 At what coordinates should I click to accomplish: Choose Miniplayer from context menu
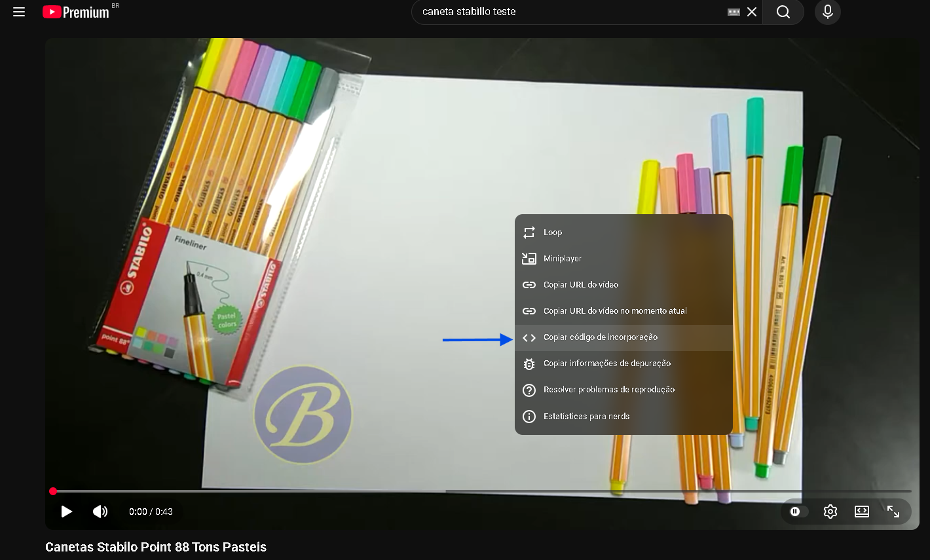click(x=623, y=259)
